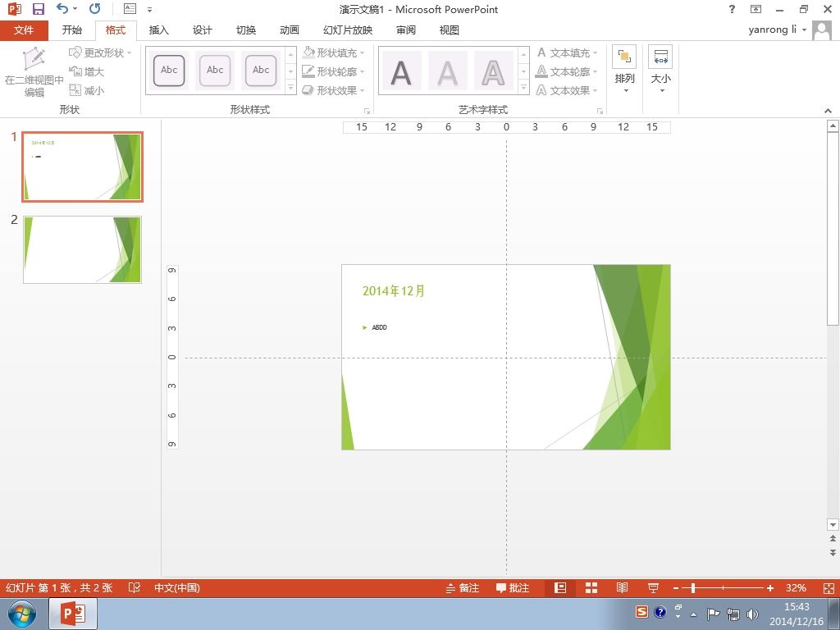The width and height of the screenshot is (840, 630).
Task: Open Edit in 2D View (在二维视图中编辑)
Action: coord(34,72)
